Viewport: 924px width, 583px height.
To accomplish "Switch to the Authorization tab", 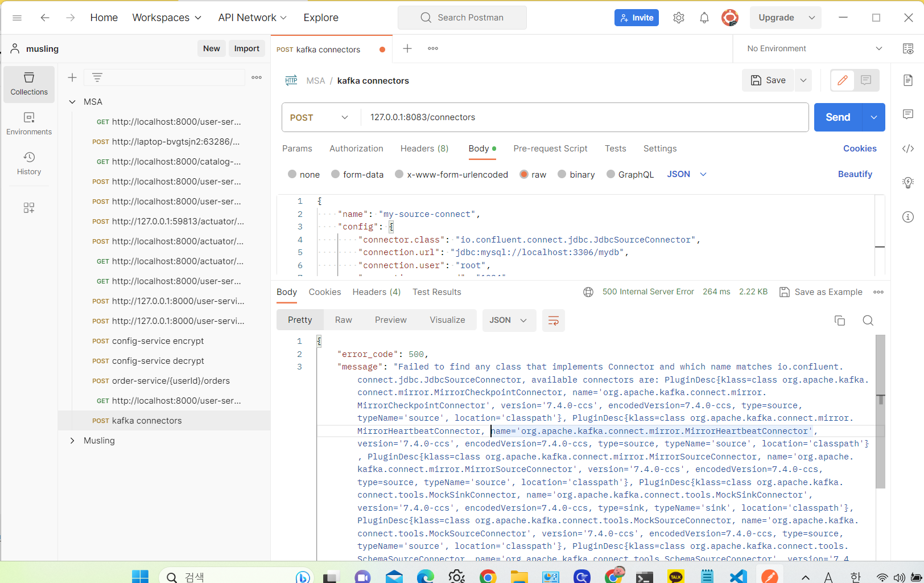I will pyautogui.click(x=356, y=149).
